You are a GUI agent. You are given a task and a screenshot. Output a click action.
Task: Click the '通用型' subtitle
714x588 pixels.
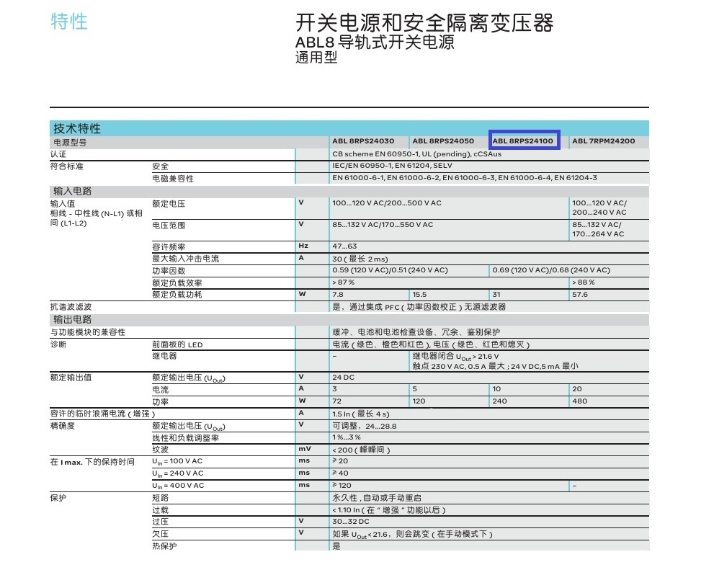pyautogui.click(x=316, y=58)
